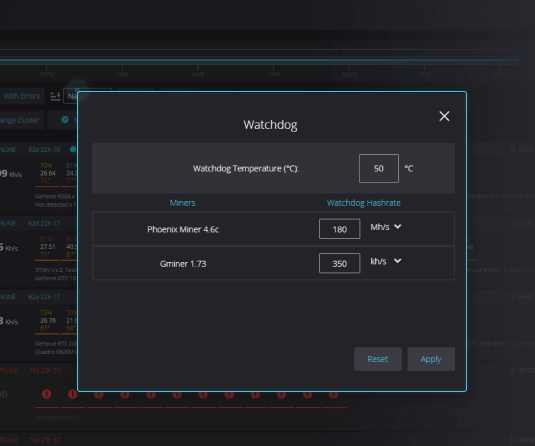Select With Errors filter in background
Viewport: 535px width, 446px height.
coord(22,96)
